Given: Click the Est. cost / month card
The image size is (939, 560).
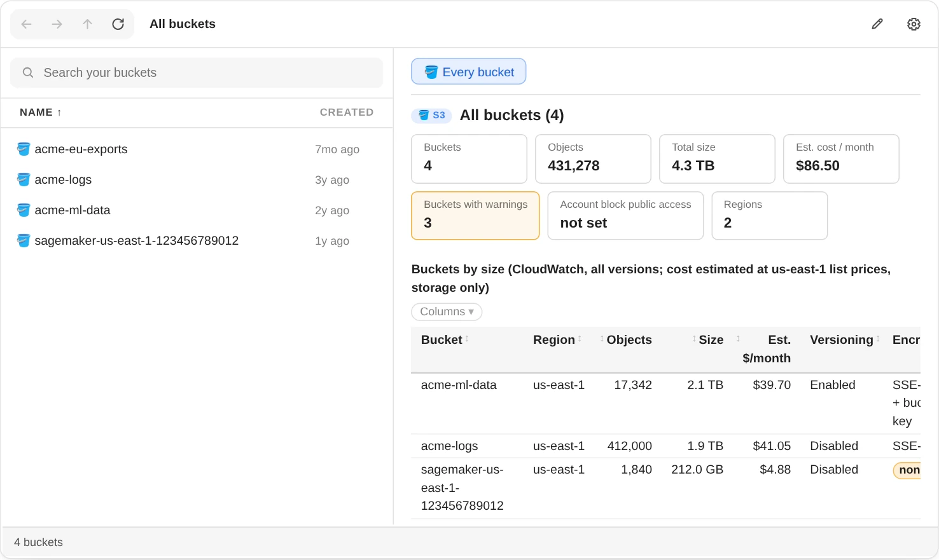Looking at the screenshot, I should tap(841, 159).
